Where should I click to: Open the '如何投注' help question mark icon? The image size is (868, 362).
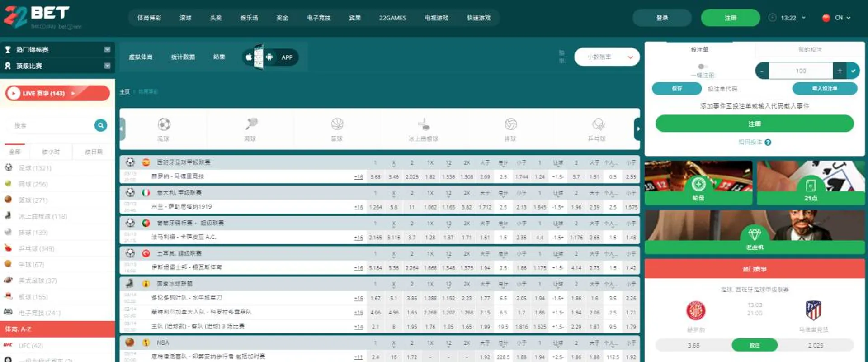(x=768, y=142)
